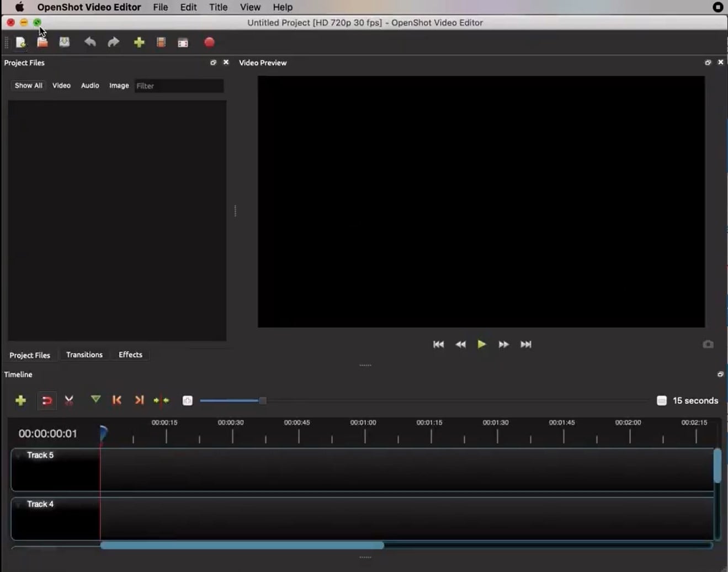Zoom in with the icon left of slider
The image size is (728, 572).
pyautogui.click(x=188, y=401)
